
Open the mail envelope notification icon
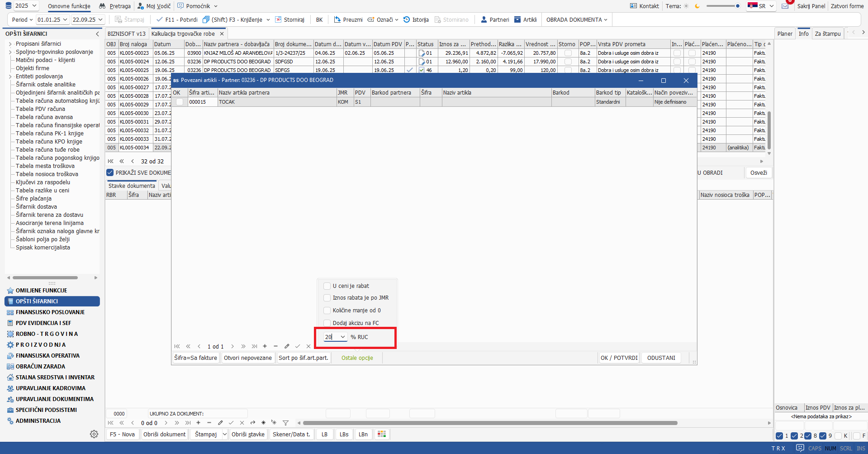click(785, 6)
